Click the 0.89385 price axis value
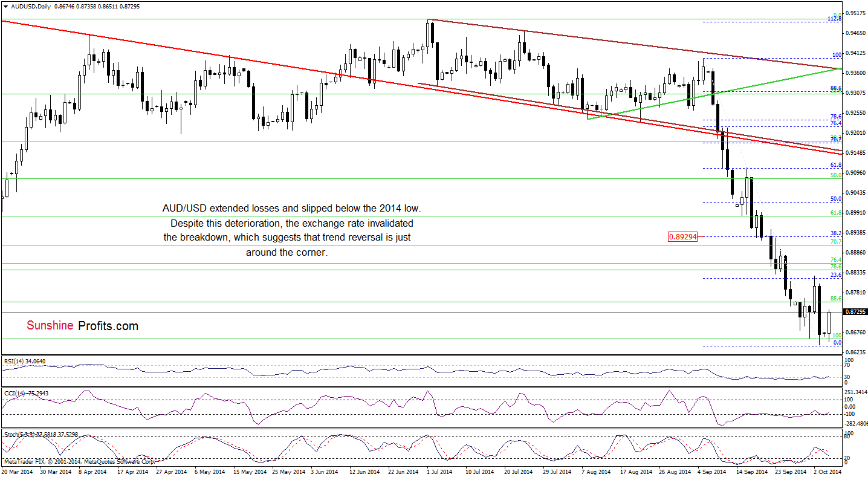Screen dimensions: 868x477 [x=855, y=233]
